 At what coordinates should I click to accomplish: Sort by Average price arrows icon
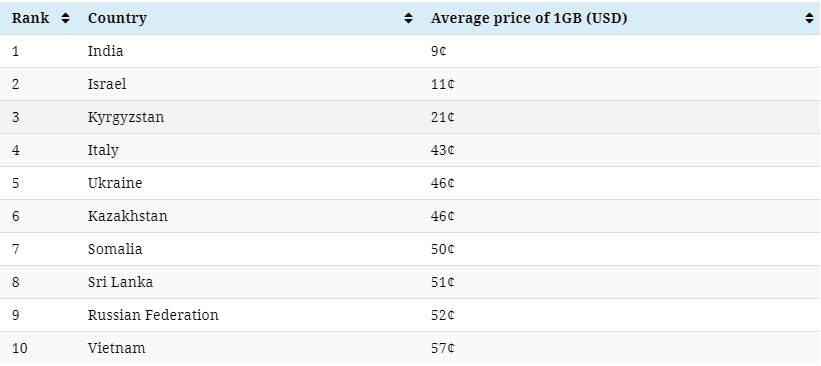pyautogui.click(x=809, y=18)
